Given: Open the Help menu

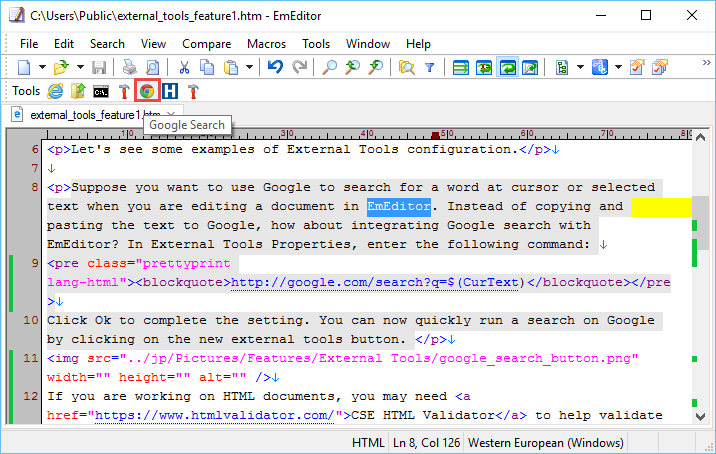Looking at the screenshot, I should [418, 44].
